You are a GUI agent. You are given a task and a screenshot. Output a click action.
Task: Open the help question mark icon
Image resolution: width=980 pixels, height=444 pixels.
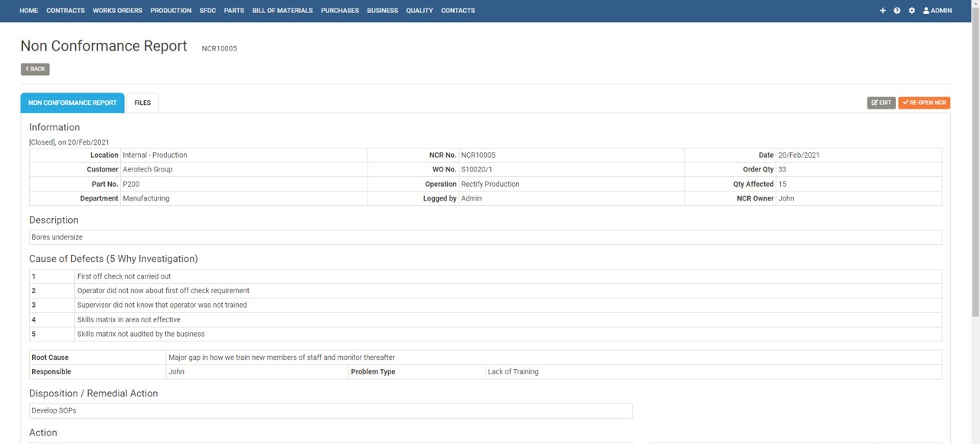point(897,10)
